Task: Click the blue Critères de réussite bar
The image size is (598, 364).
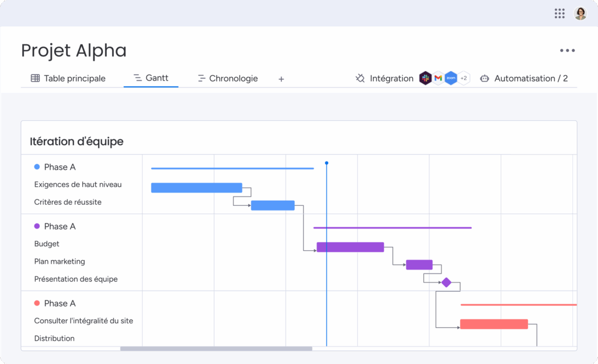Action: coord(273,205)
